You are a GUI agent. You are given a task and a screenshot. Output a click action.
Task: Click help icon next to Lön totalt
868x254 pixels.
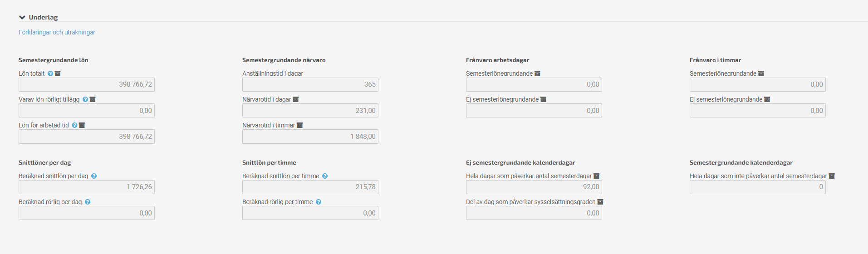50,73
